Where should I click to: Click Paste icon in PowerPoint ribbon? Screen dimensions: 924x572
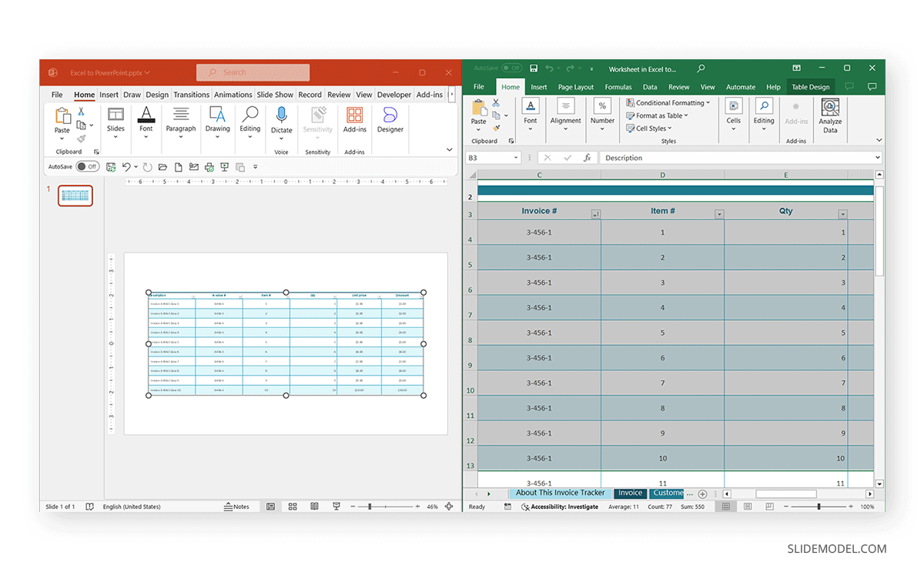(x=62, y=115)
